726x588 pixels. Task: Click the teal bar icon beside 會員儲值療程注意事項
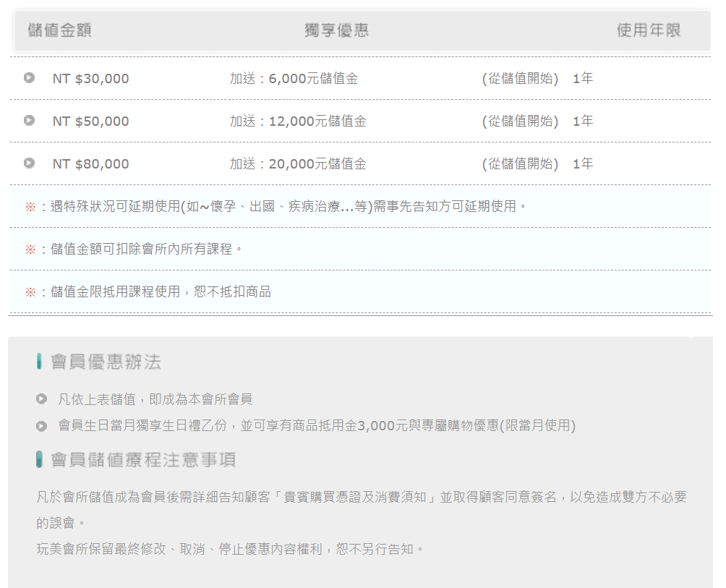coord(39,459)
